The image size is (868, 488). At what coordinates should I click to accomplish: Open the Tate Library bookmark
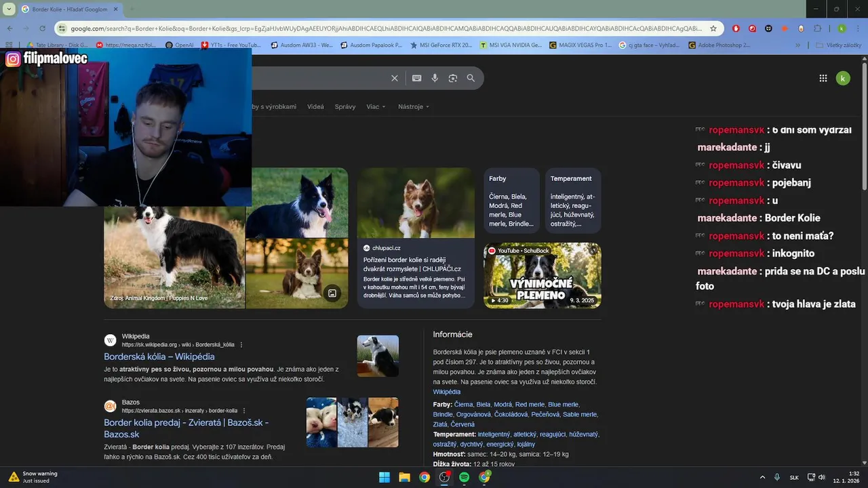(56, 45)
